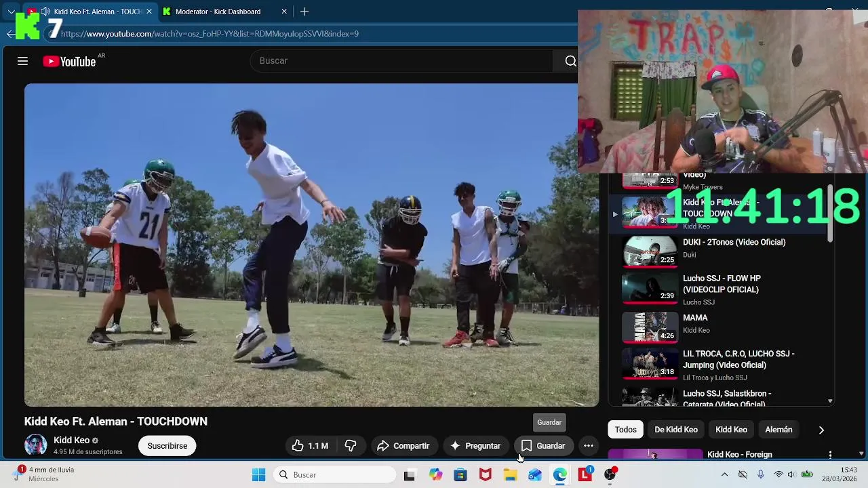Open Microsoft Store from taskbar

[460, 475]
